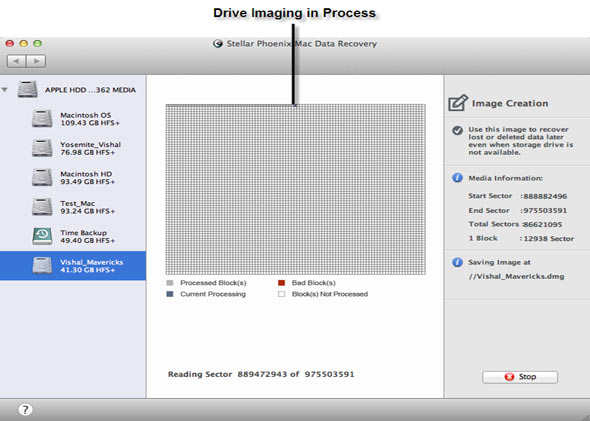Click the Total Sectors value 86621095
The image size is (590, 421).
pyautogui.click(x=542, y=225)
